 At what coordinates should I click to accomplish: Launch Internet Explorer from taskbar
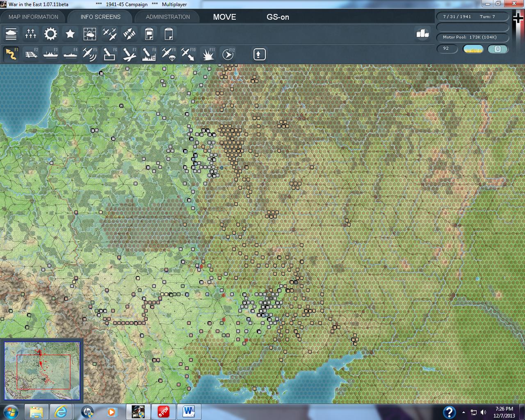click(x=61, y=411)
